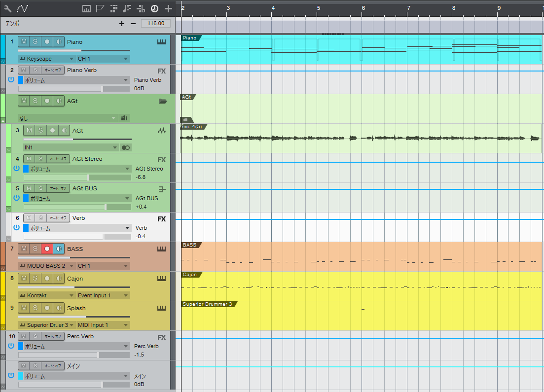Screen dimensions: 544x392
Task: Click the tempo minus button
Action: click(x=133, y=24)
